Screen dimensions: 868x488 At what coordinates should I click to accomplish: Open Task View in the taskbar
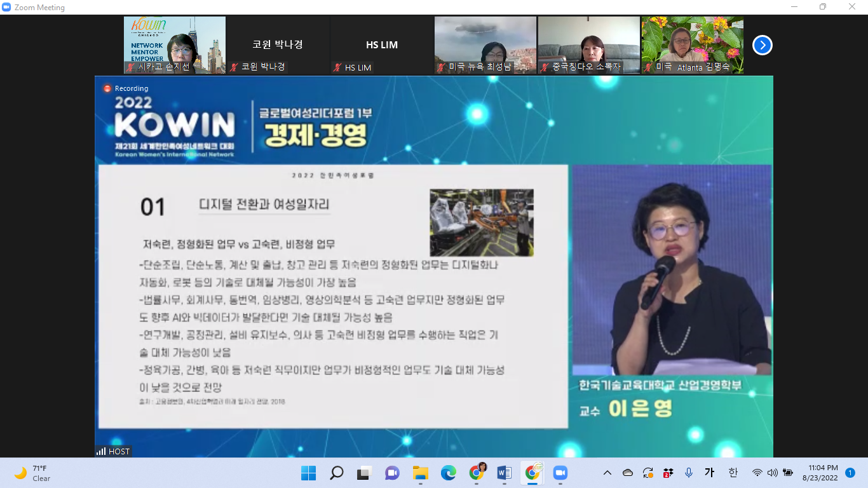click(364, 473)
